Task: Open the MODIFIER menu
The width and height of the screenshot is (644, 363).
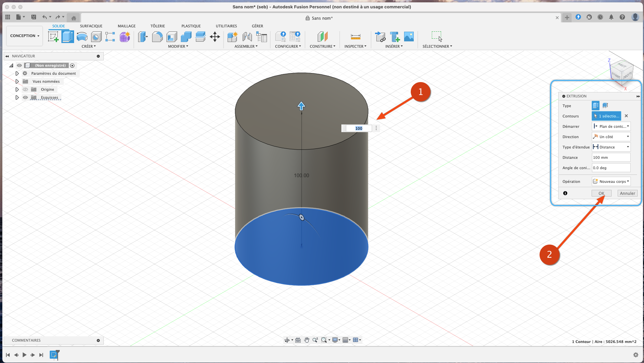Action: point(178,46)
